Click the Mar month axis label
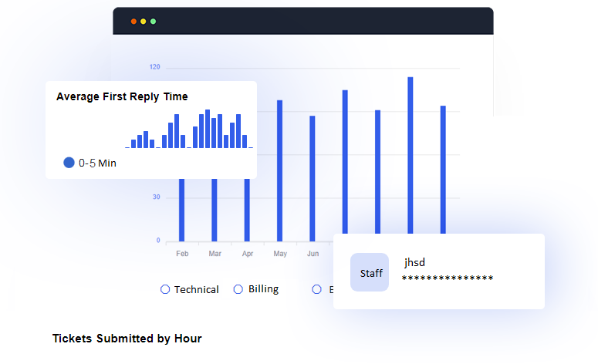 pyautogui.click(x=215, y=254)
